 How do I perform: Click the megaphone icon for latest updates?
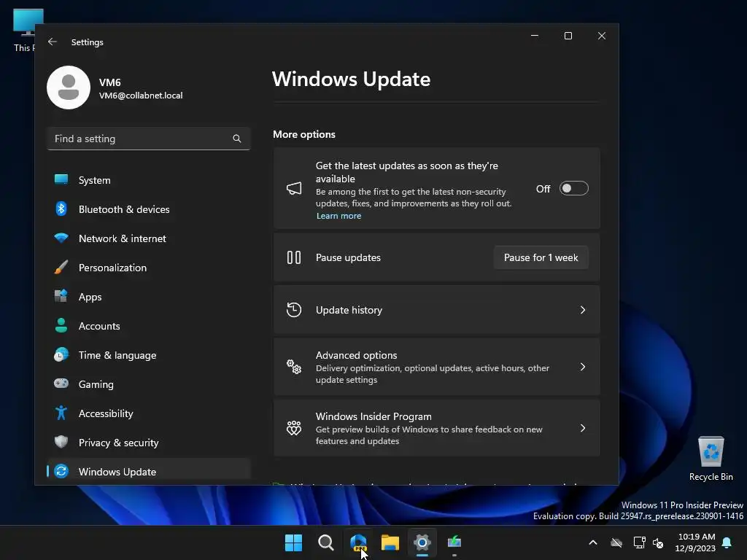point(294,189)
